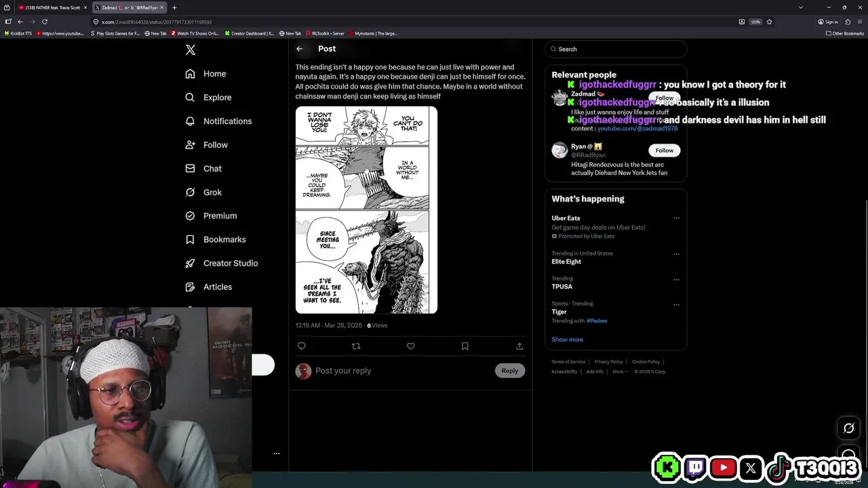Click the 120% zoom indicator

[x=755, y=22]
